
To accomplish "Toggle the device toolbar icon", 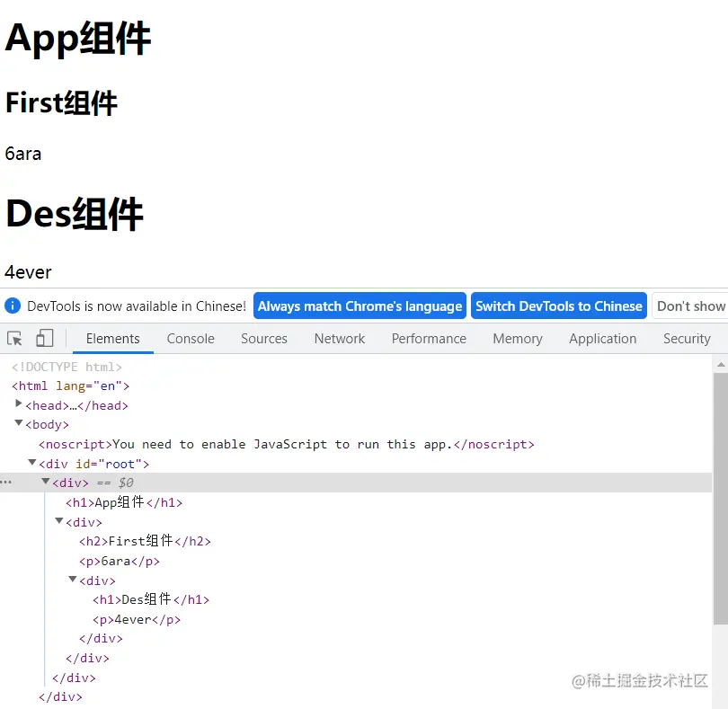I will coord(45,338).
